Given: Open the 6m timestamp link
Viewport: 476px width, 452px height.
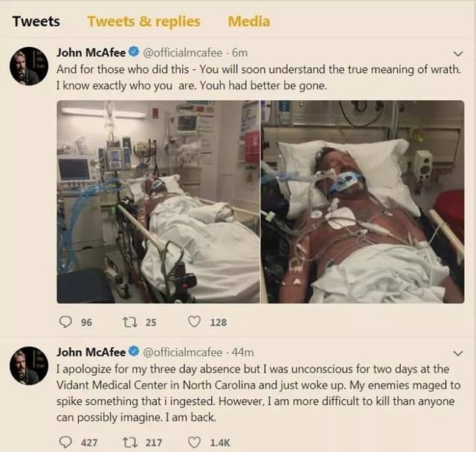Looking at the screenshot, I should [239, 53].
